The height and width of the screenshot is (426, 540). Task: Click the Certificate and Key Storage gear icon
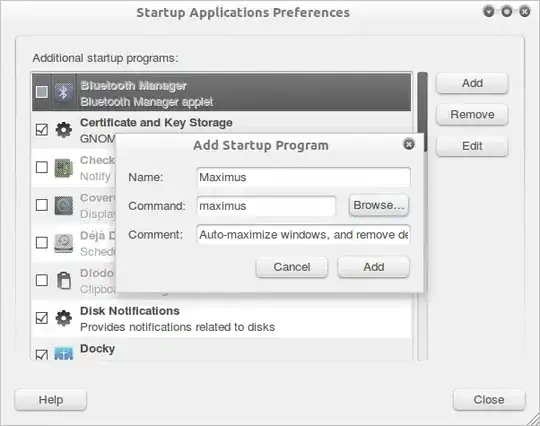(64, 130)
